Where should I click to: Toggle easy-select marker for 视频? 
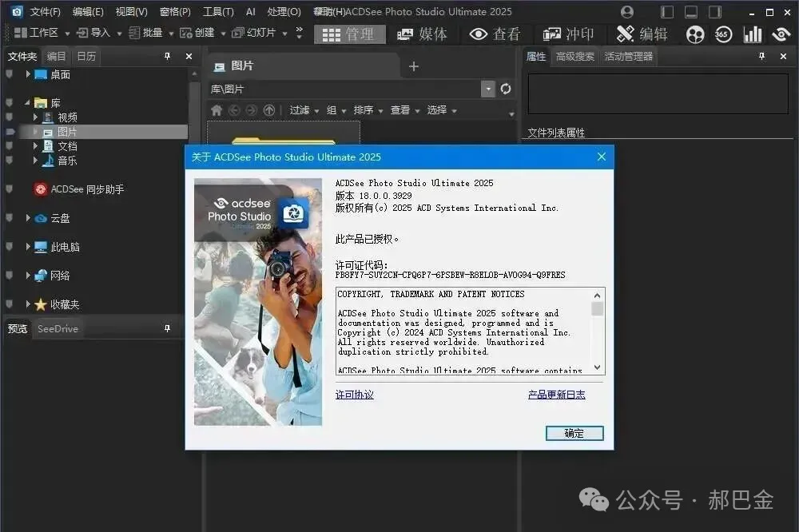9,117
